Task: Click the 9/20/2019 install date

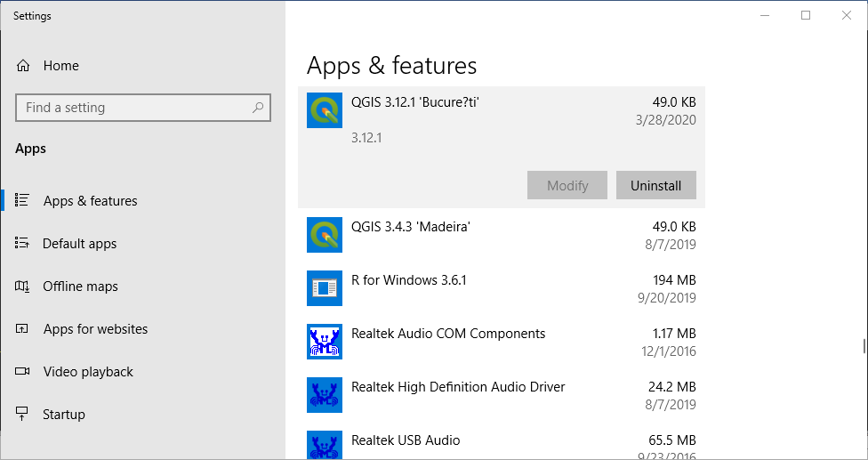Action: click(x=666, y=298)
